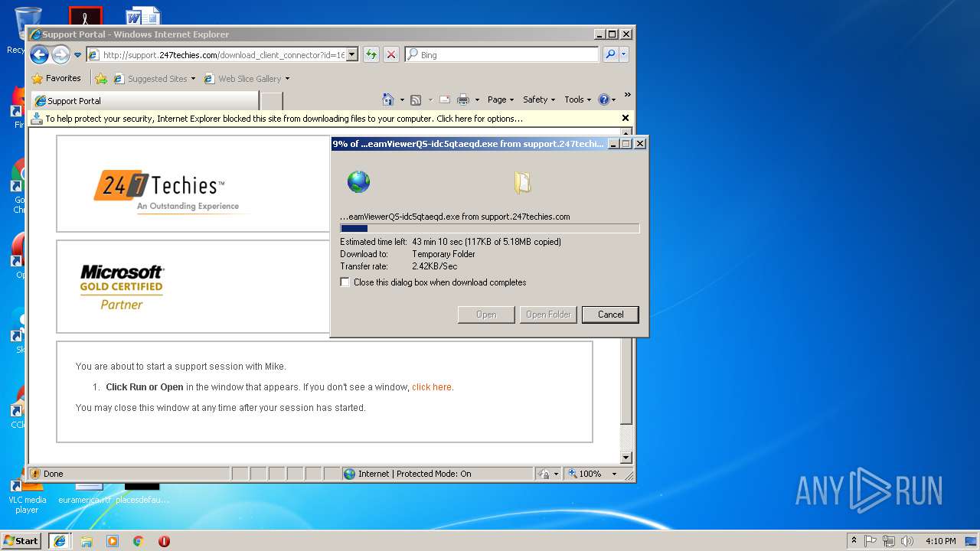Expand the address bar autocomplete dropdown
980x551 pixels.
[x=352, y=55]
